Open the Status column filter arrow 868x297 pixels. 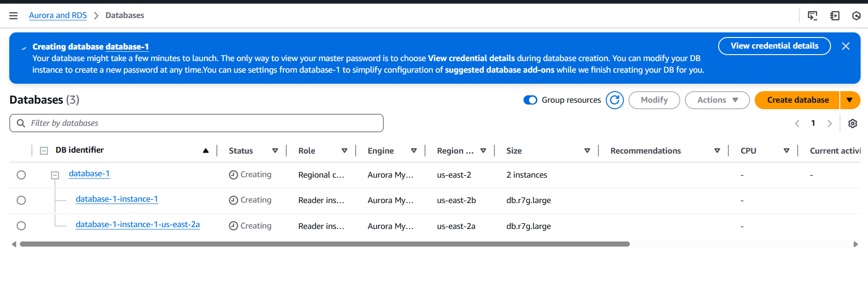tap(275, 151)
